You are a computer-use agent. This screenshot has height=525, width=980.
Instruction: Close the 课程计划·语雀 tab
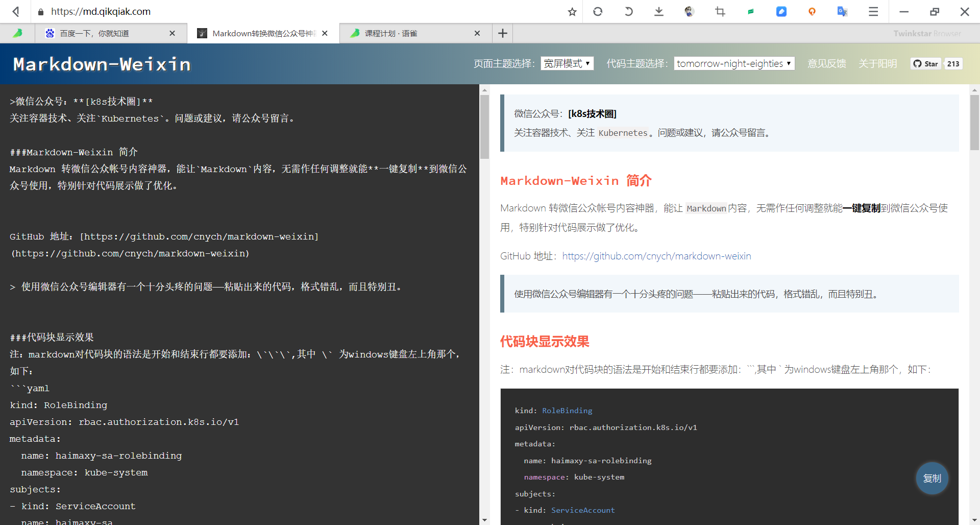(x=477, y=33)
